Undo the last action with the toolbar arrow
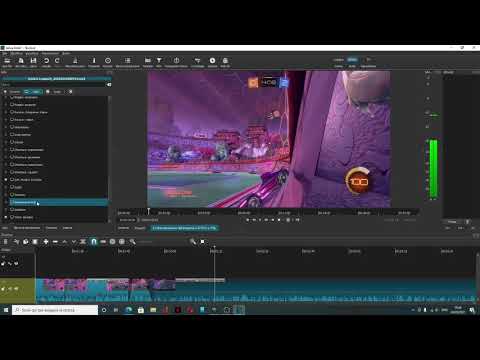The width and height of the screenshot is (480, 360). point(46,62)
